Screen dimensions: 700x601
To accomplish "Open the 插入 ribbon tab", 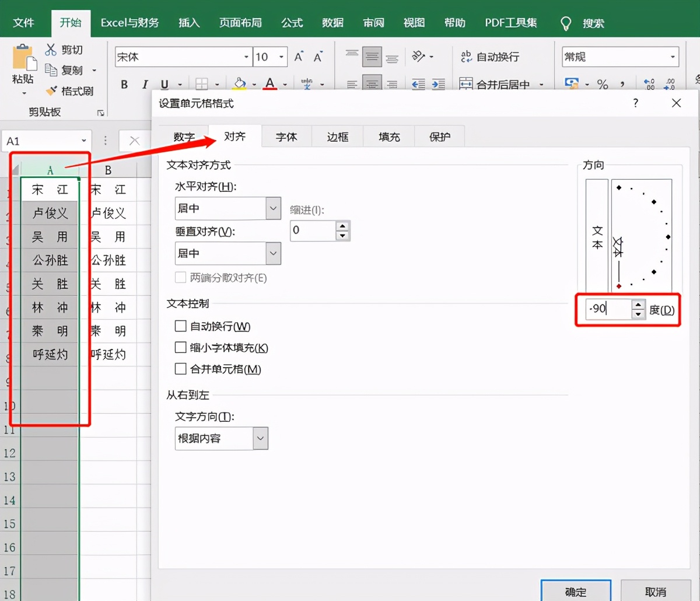I will point(188,22).
